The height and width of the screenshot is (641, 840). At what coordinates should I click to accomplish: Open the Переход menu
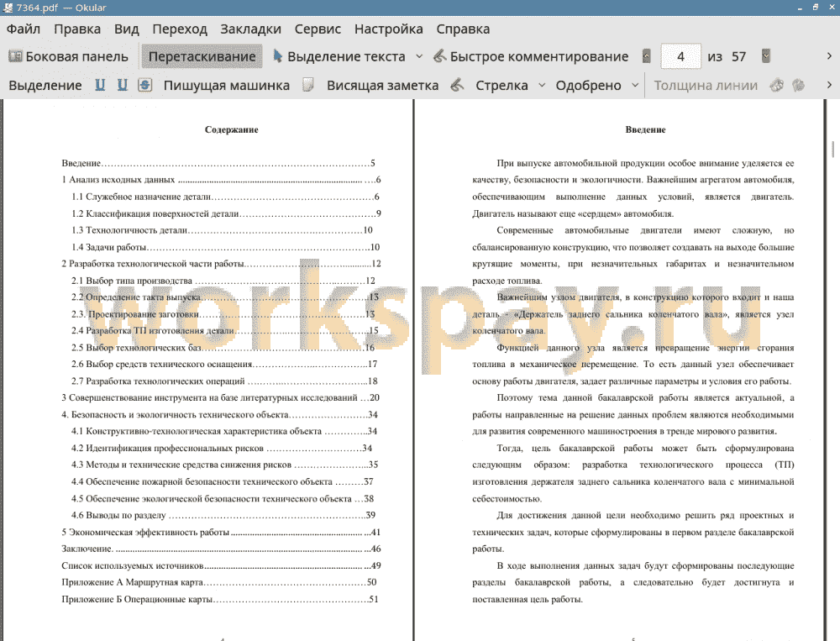pos(180,29)
